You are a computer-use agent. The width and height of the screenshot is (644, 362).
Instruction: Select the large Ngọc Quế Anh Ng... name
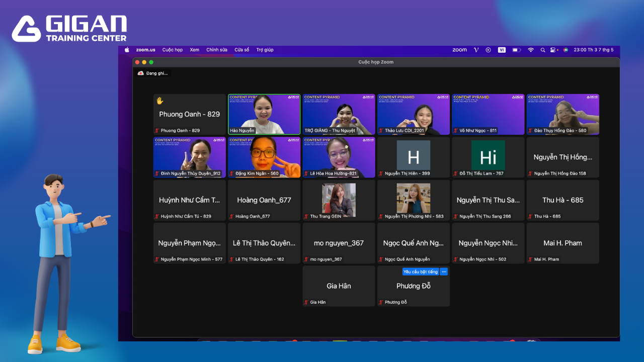pos(414,243)
